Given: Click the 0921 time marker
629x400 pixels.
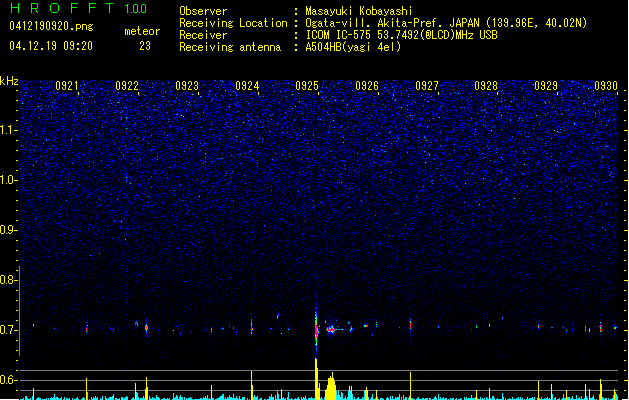Looking at the screenshot, I should (x=67, y=86).
